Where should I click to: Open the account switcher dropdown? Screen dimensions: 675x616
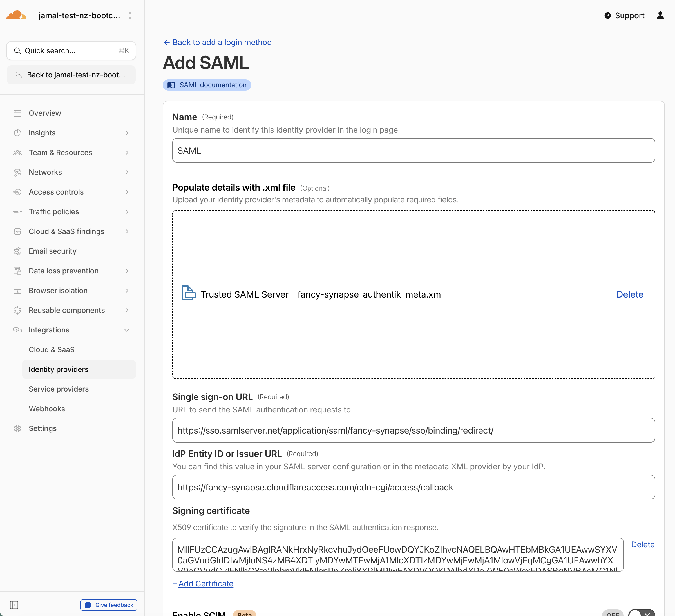click(x=130, y=16)
